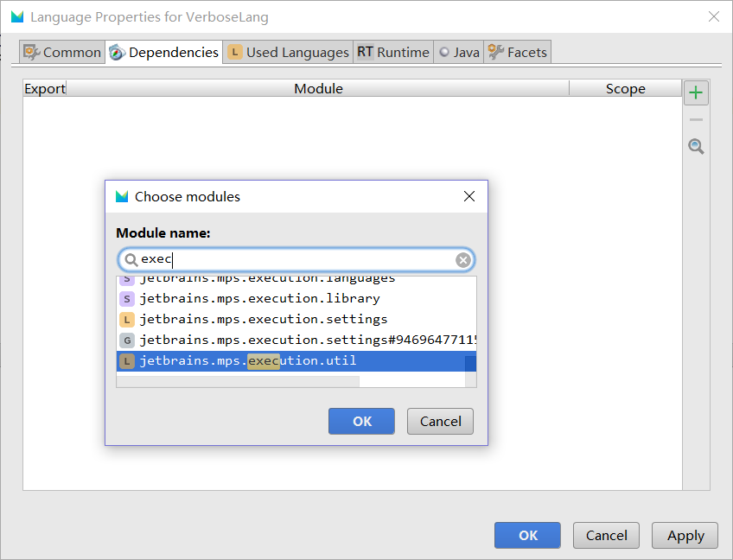733x560 pixels.
Task: Switch to the Common tab
Action: point(62,53)
